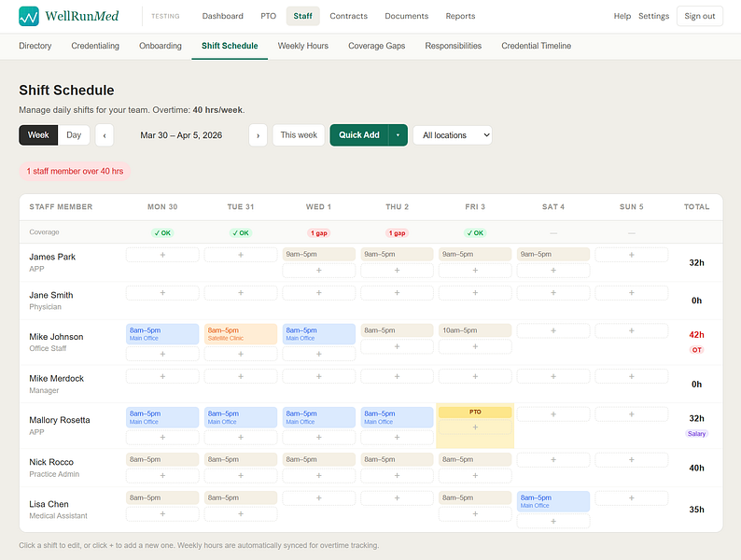Click the Quick Add button

tap(359, 135)
